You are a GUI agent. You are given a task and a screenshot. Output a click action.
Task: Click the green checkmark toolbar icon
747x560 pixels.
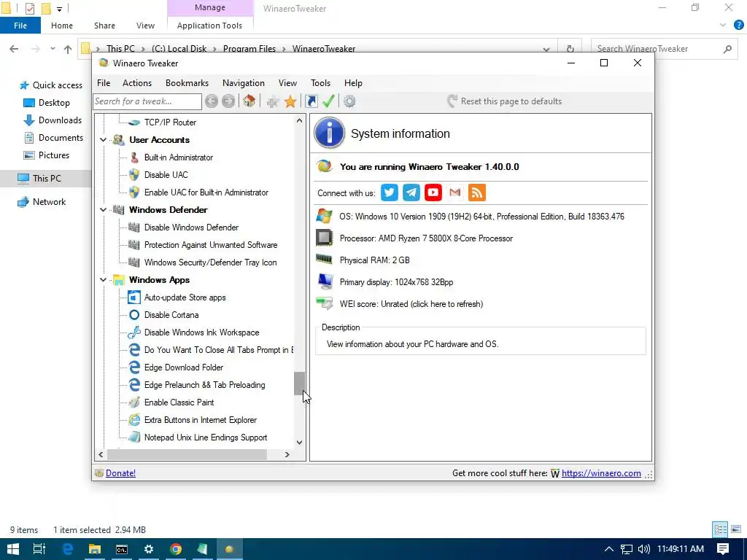pos(328,101)
